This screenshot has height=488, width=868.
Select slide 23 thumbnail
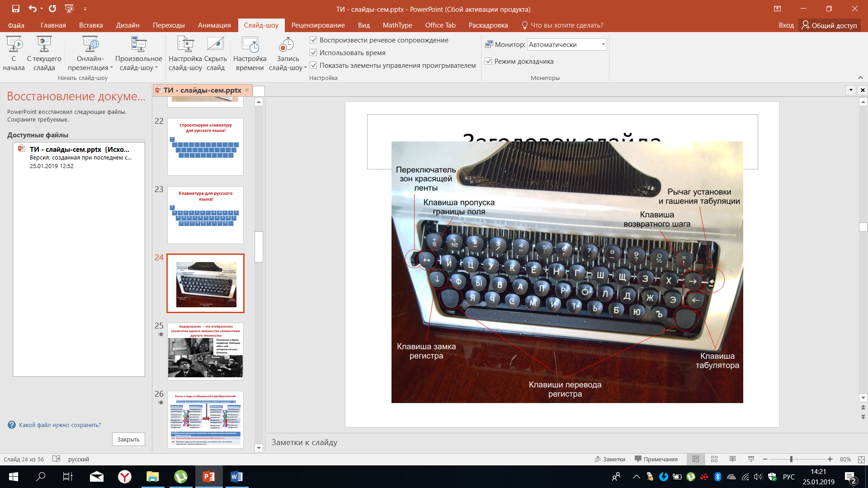click(205, 215)
